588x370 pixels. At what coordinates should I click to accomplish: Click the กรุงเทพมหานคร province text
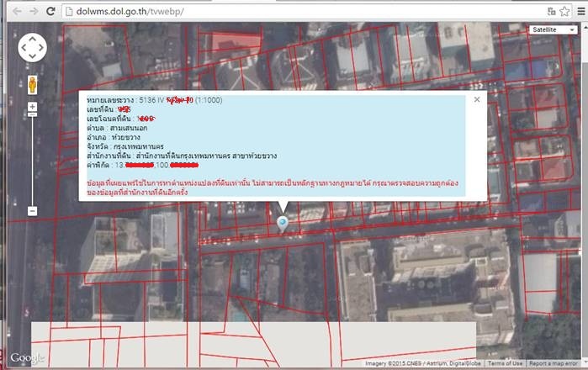click(x=139, y=146)
